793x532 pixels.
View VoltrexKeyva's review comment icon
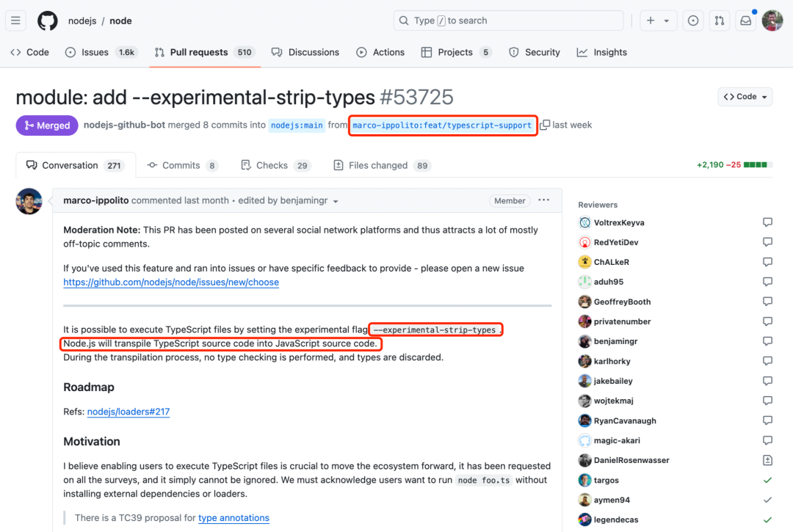pyautogui.click(x=767, y=222)
